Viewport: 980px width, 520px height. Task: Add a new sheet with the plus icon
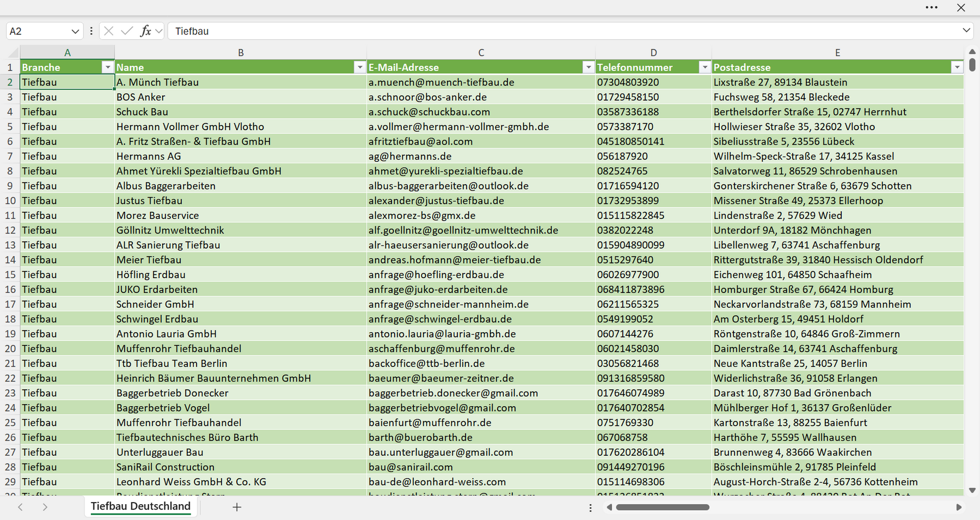237,507
